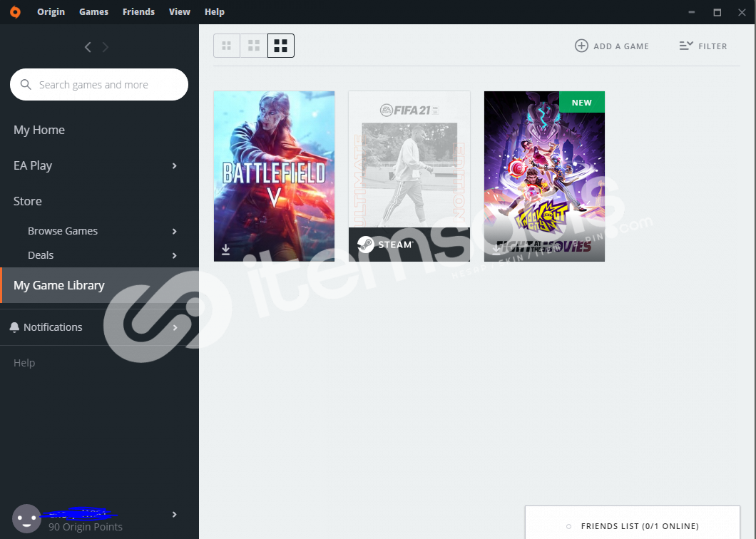Click the Steam logo on FIFA 21
The width and height of the screenshot is (756, 539).
[x=366, y=245]
